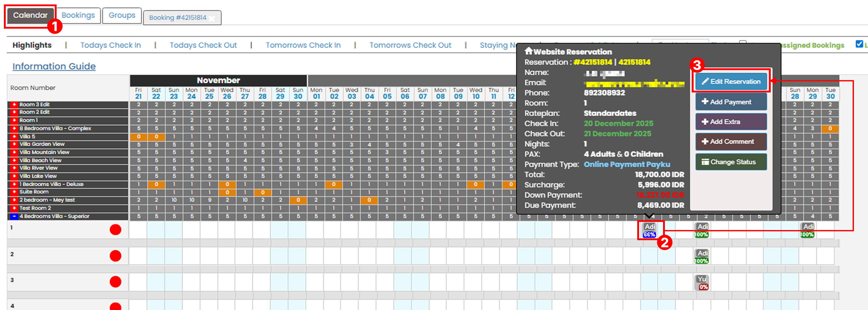Image resolution: width=868 pixels, height=310 pixels.
Task: Click 2 bedroom - Mey test 0 cell Sun 30
Action: click(x=298, y=200)
